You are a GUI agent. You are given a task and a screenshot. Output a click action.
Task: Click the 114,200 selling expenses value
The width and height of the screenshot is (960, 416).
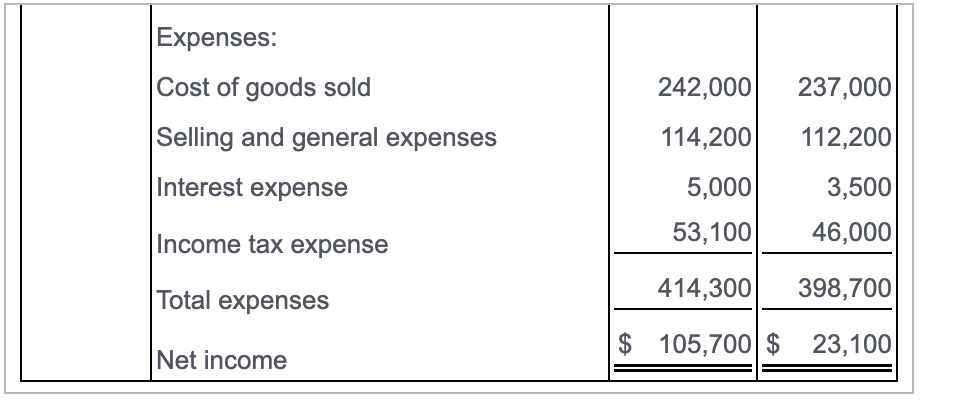pos(706,137)
